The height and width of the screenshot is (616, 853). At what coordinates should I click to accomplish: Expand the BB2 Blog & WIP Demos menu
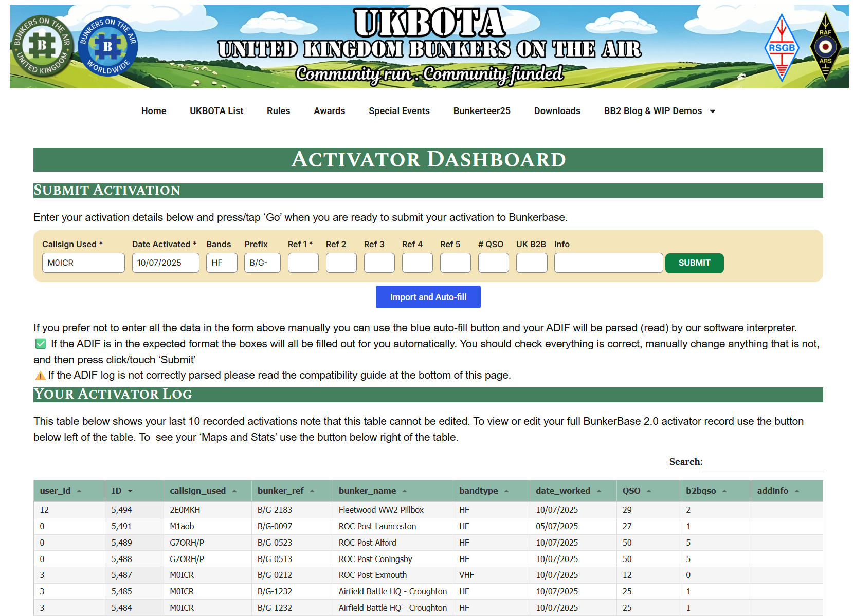coord(713,111)
